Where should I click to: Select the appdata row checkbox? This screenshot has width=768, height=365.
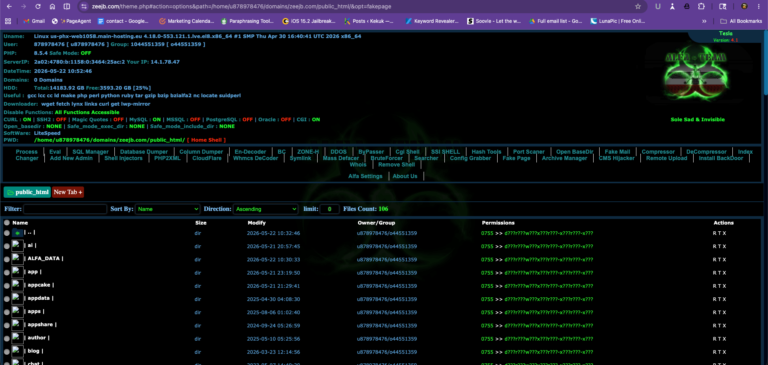tap(7, 299)
